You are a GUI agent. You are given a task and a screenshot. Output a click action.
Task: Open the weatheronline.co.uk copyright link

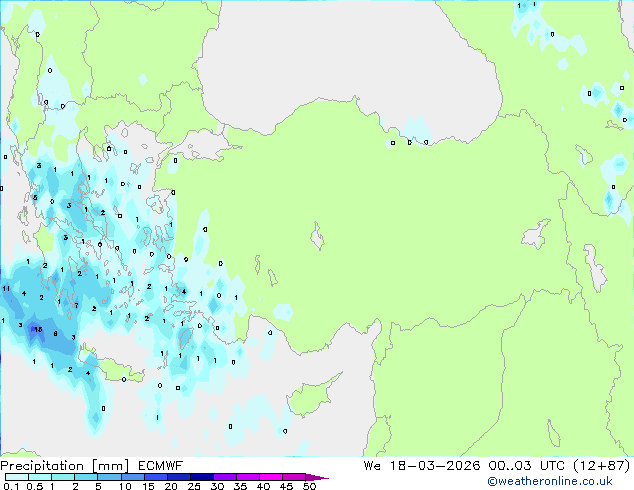click(x=550, y=481)
